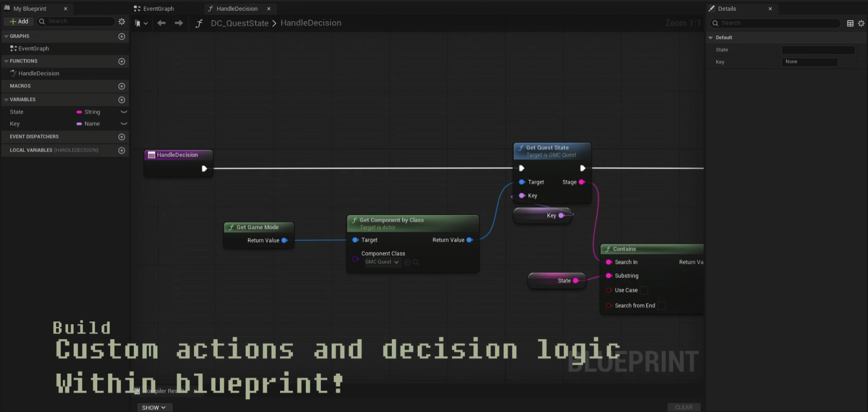Open Details property matrix grid icon
868x412 pixels.
pyautogui.click(x=850, y=23)
